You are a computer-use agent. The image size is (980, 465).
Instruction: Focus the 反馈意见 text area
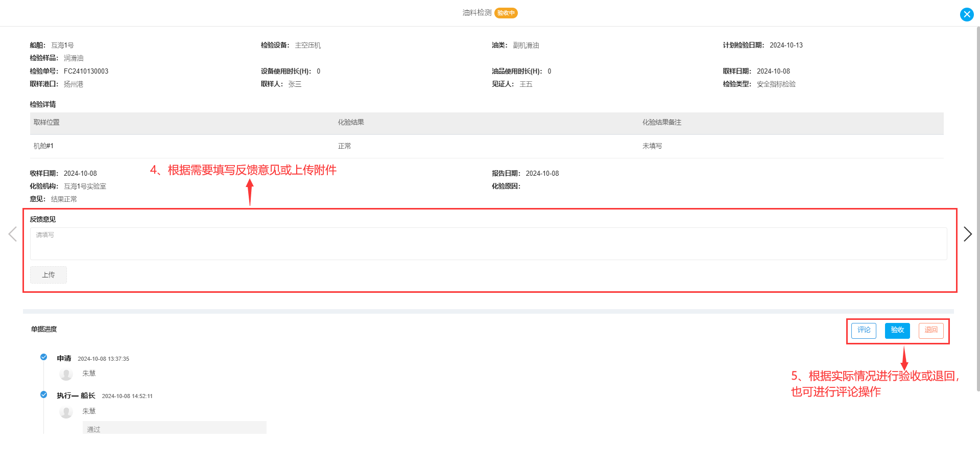488,244
